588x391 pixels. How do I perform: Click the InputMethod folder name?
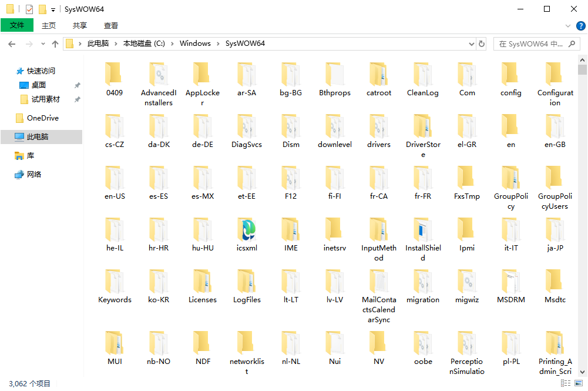[379, 253]
